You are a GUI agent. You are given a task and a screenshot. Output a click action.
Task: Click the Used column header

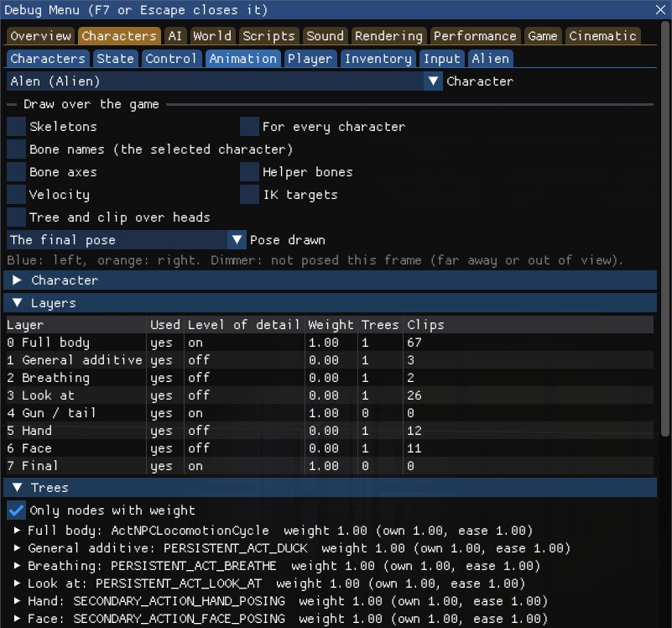165,325
